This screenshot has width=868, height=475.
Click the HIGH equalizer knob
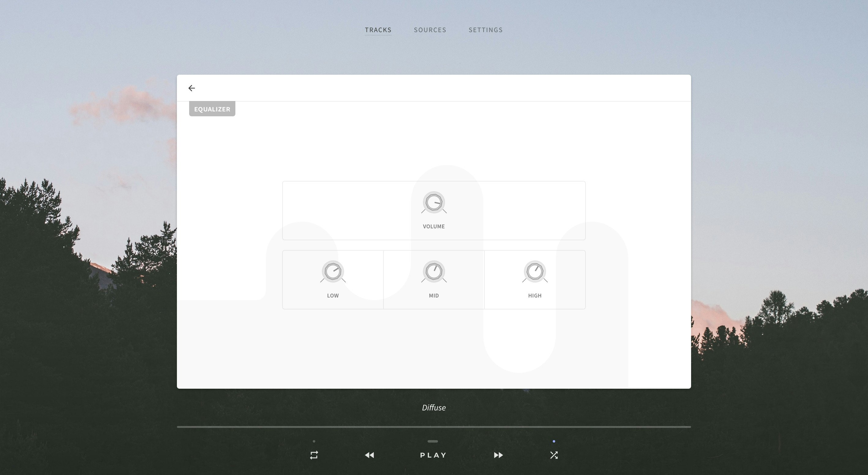[x=535, y=271]
